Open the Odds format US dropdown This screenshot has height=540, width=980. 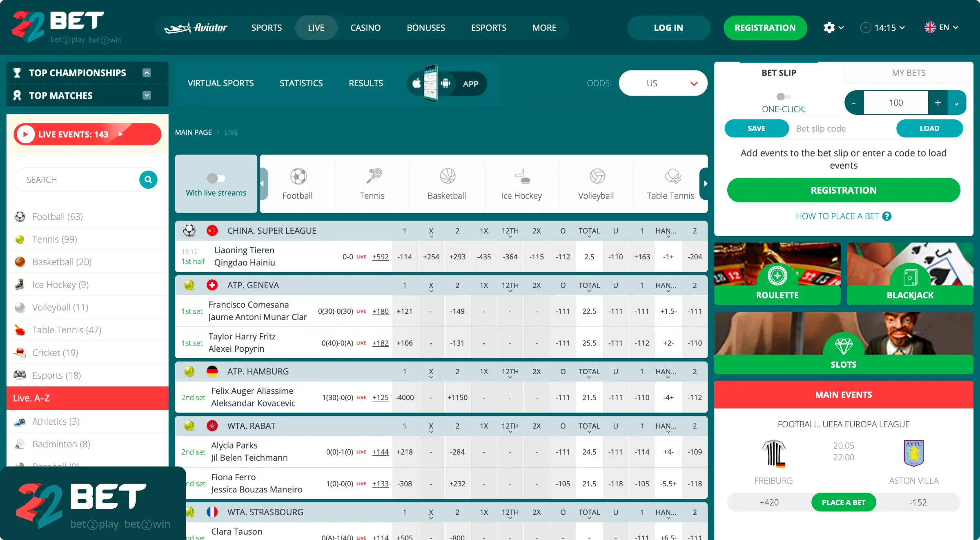pyautogui.click(x=663, y=83)
